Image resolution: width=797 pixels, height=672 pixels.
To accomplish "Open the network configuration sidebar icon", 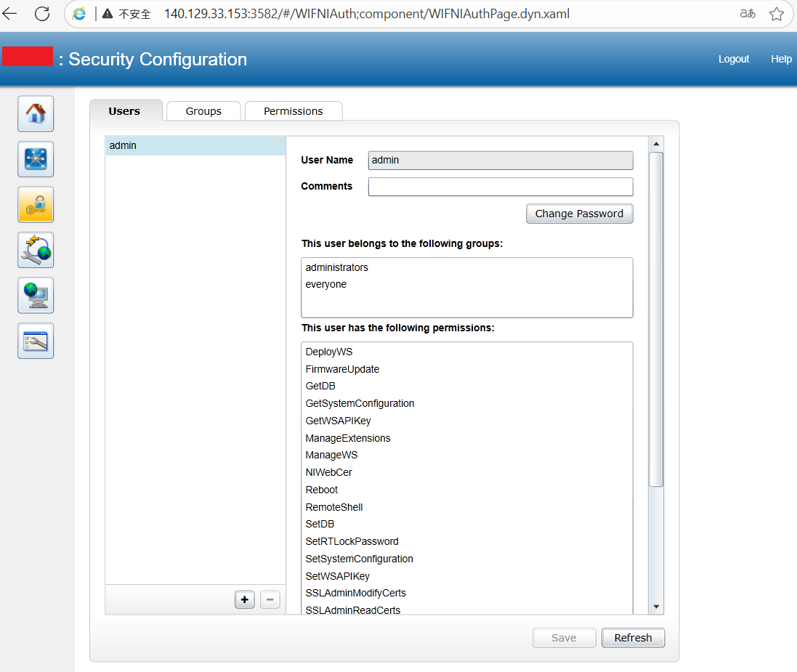I will click(36, 159).
